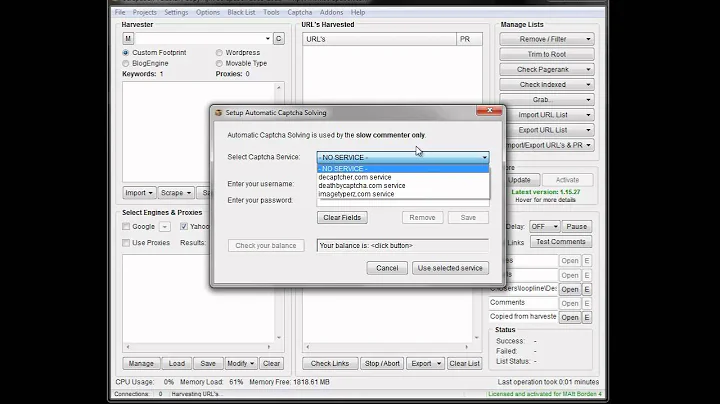Select Wordpress radio button

[219, 53]
